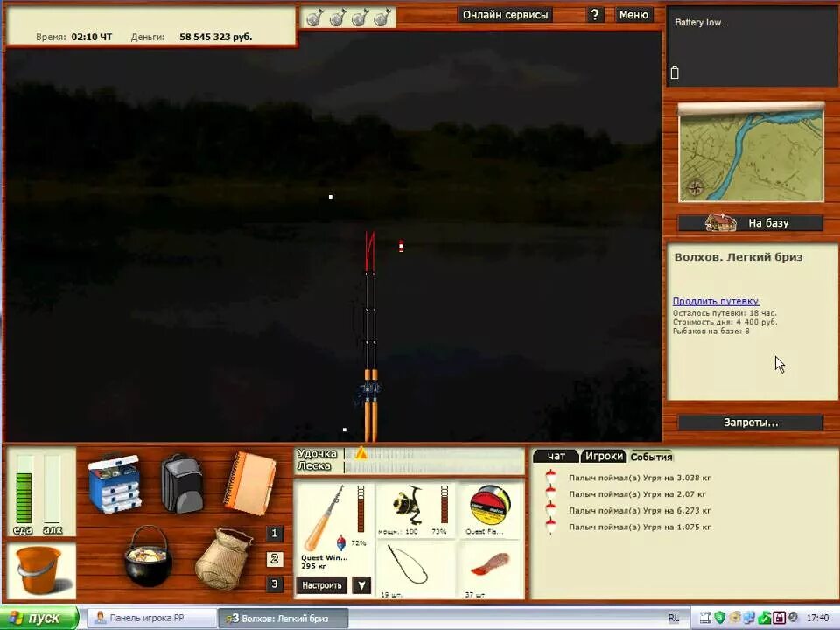Open Онлайн сервисы
Viewport: 840px width, 630px height.
505,15
